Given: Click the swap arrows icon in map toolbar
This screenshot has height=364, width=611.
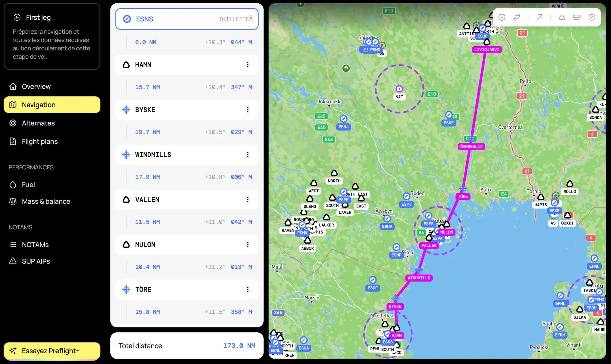Looking at the screenshot, I should point(517,17).
